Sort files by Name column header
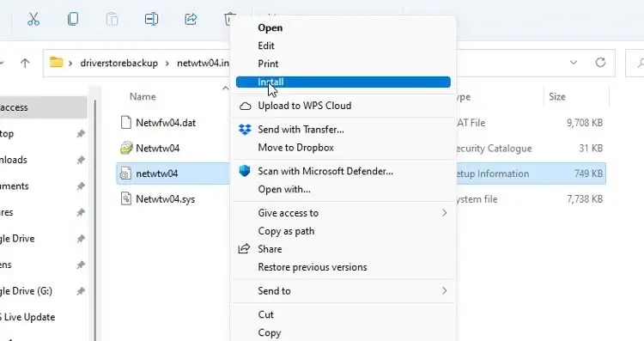 click(143, 96)
